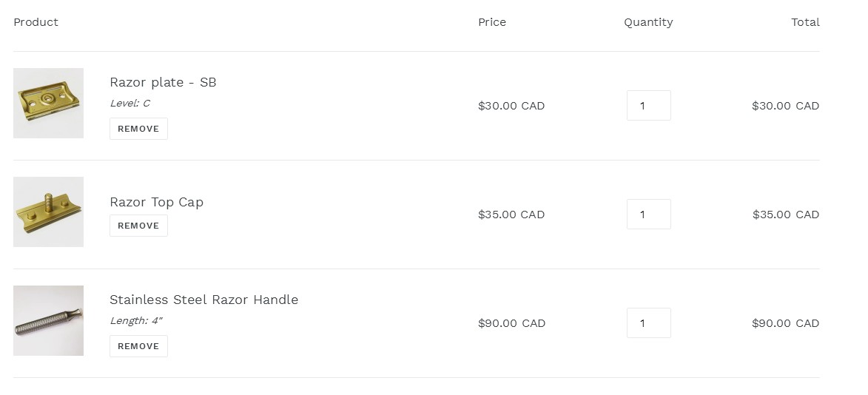Image resolution: width=868 pixels, height=395 pixels.
Task: Click the Product column header
Action: click(36, 22)
